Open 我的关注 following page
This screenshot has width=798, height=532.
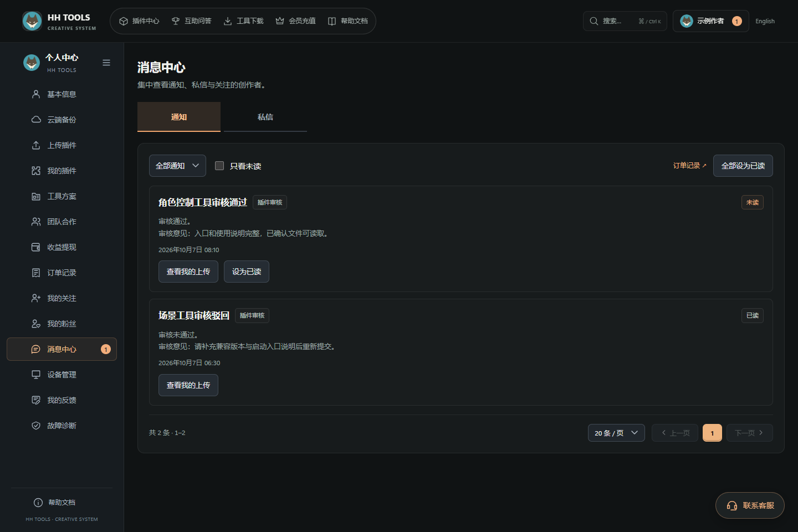click(x=62, y=298)
